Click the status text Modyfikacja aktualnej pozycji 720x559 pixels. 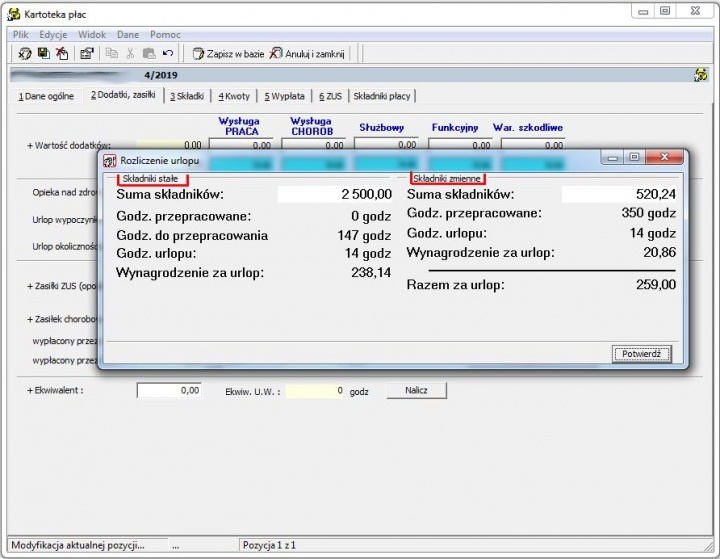pos(78,545)
